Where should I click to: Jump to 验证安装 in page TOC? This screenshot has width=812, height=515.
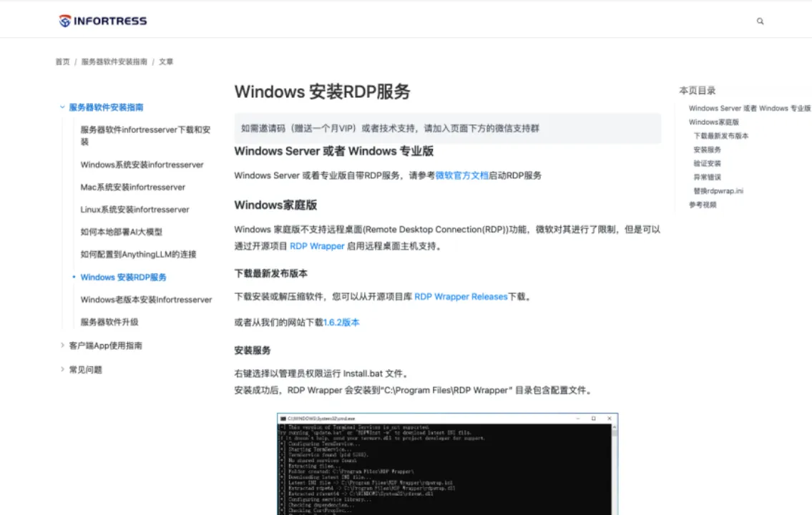(x=707, y=164)
